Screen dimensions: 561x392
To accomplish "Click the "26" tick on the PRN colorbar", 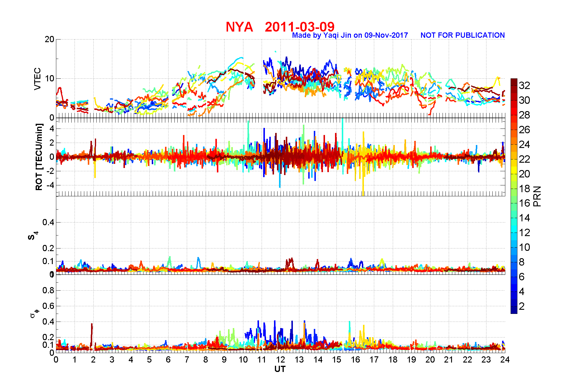I will pyautogui.click(x=524, y=130).
